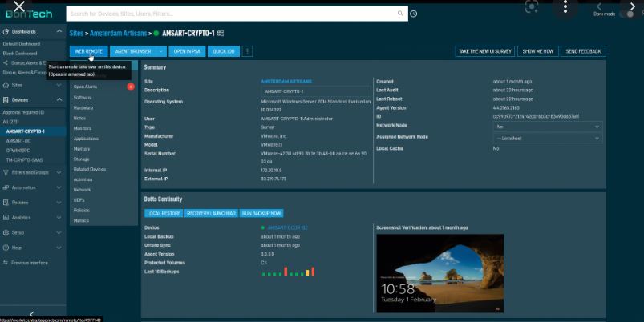This screenshot has width=644, height=322.
Task: Open the recent history clock icon
Action: pos(414,14)
